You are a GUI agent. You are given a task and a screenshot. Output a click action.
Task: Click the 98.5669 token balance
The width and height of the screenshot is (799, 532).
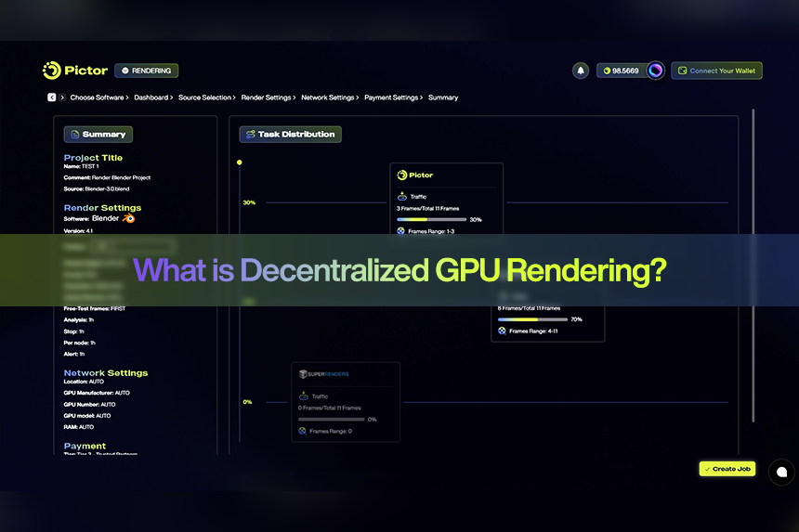coord(622,71)
